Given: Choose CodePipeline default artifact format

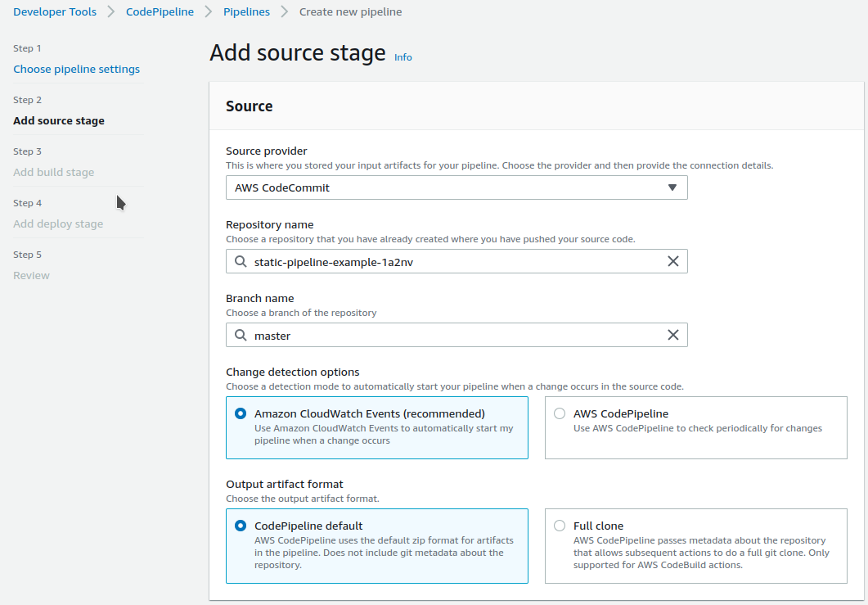Looking at the screenshot, I should (x=241, y=526).
